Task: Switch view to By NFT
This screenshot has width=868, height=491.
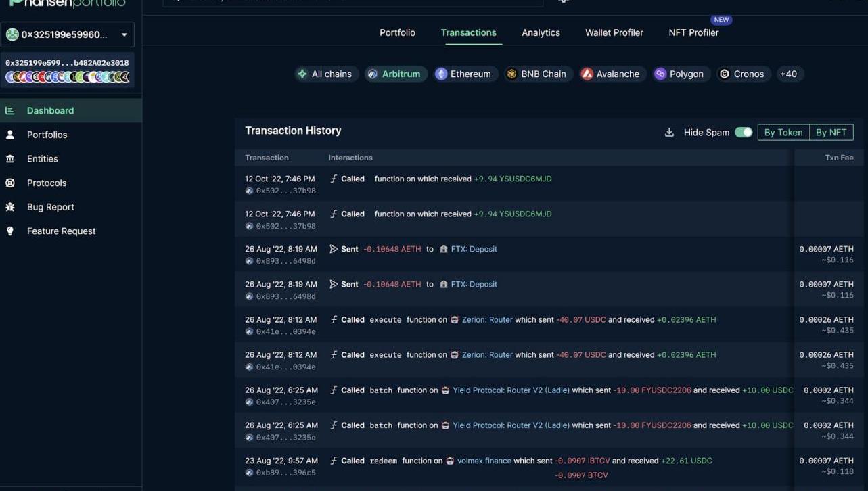Action: tap(831, 133)
